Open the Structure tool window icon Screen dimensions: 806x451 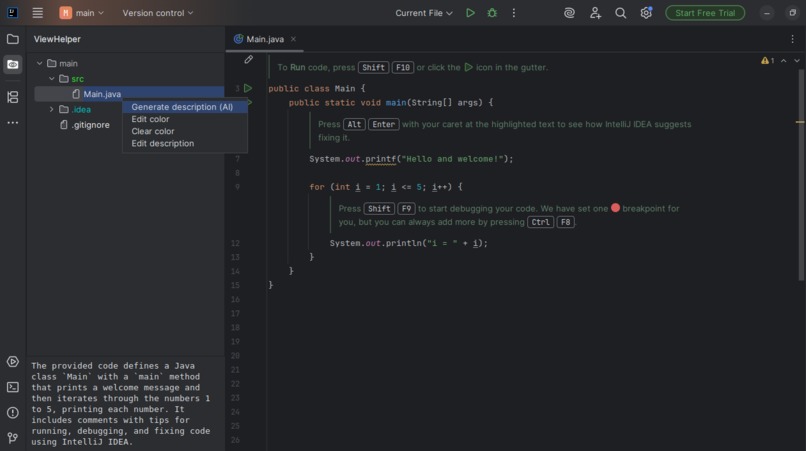click(13, 97)
